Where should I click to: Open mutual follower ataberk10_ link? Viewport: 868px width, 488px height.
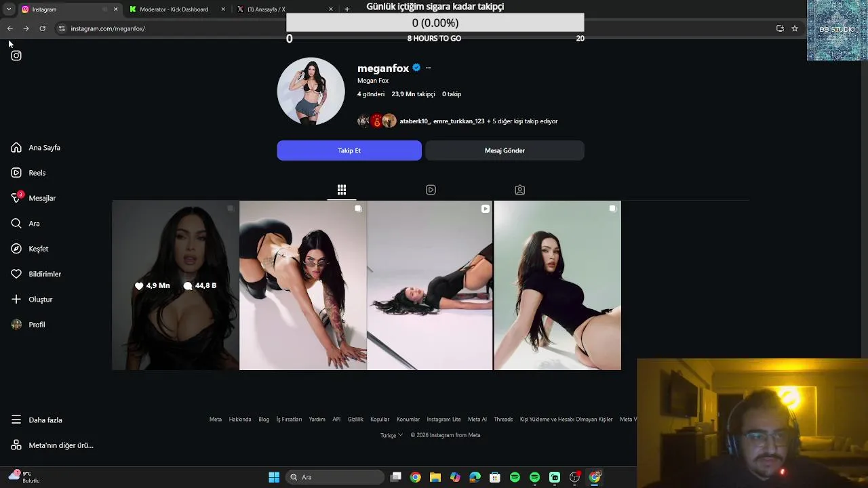click(x=414, y=121)
